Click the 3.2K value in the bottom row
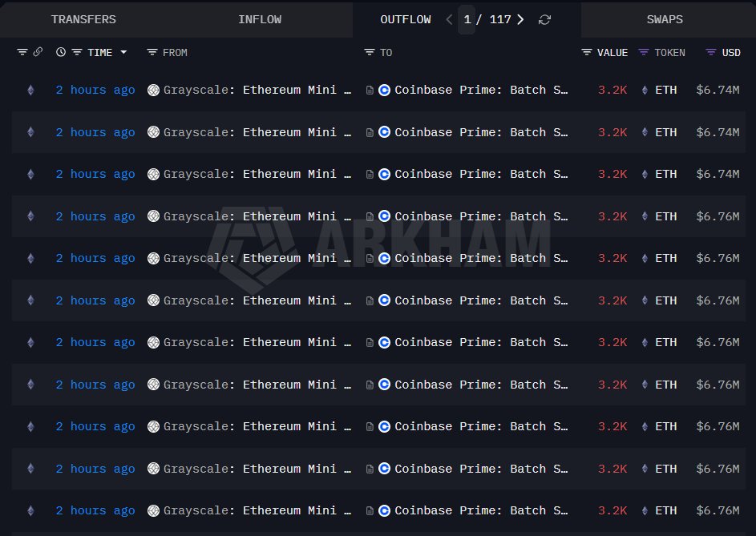The width and height of the screenshot is (756, 536). point(612,511)
